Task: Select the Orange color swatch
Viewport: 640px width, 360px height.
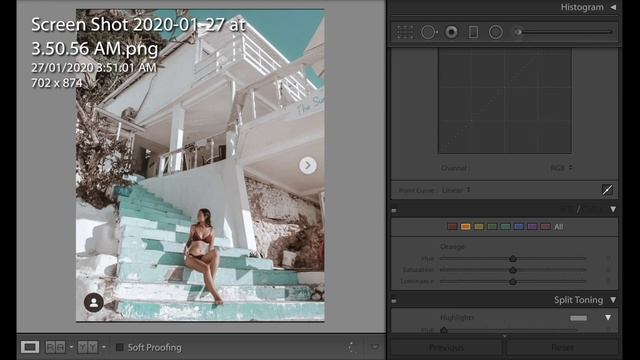Action: click(x=465, y=227)
